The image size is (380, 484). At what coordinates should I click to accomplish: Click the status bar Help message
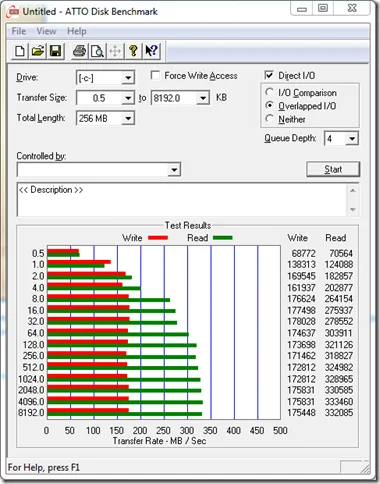(x=44, y=467)
